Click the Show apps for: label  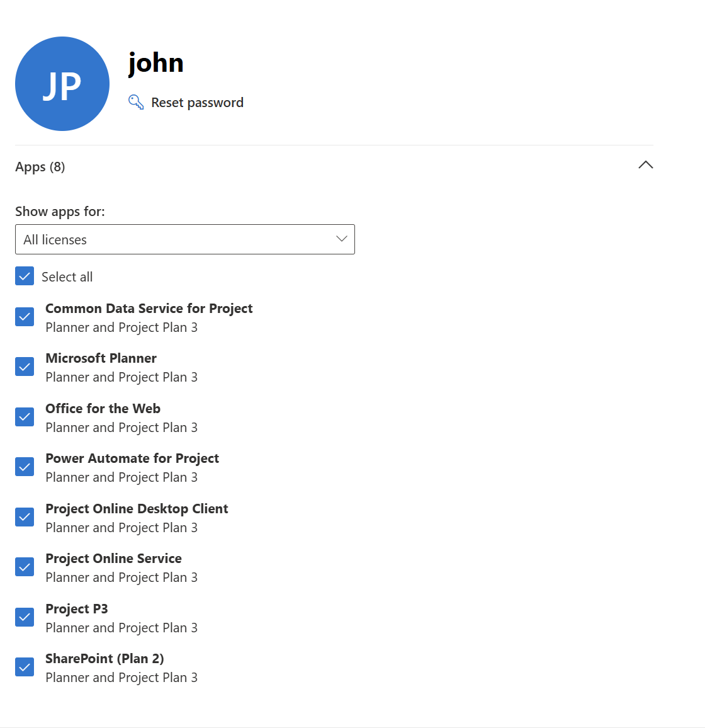60,212
